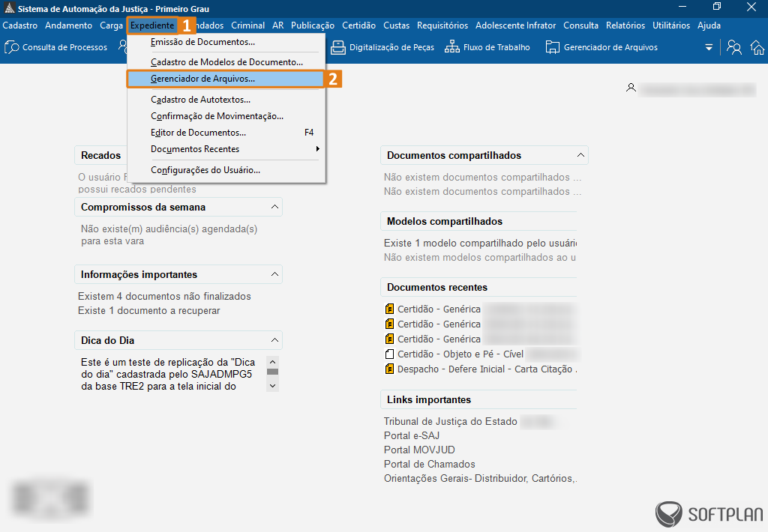
Task: Open the Fluxo de Trabalho toolbar button
Action: tap(487, 47)
